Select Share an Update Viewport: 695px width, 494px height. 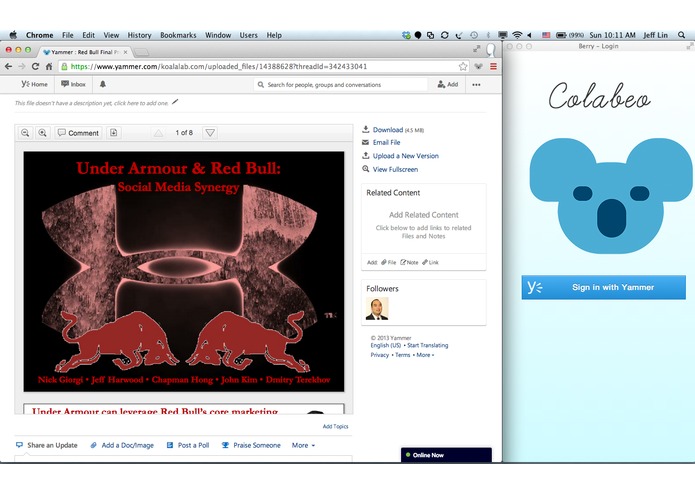pyautogui.click(x=47, y=445)
